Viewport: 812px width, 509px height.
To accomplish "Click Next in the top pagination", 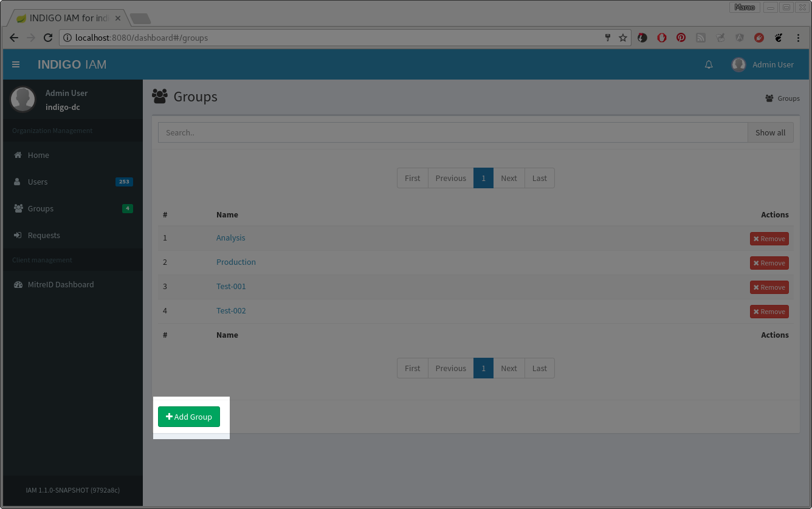I will coord(509,178).
